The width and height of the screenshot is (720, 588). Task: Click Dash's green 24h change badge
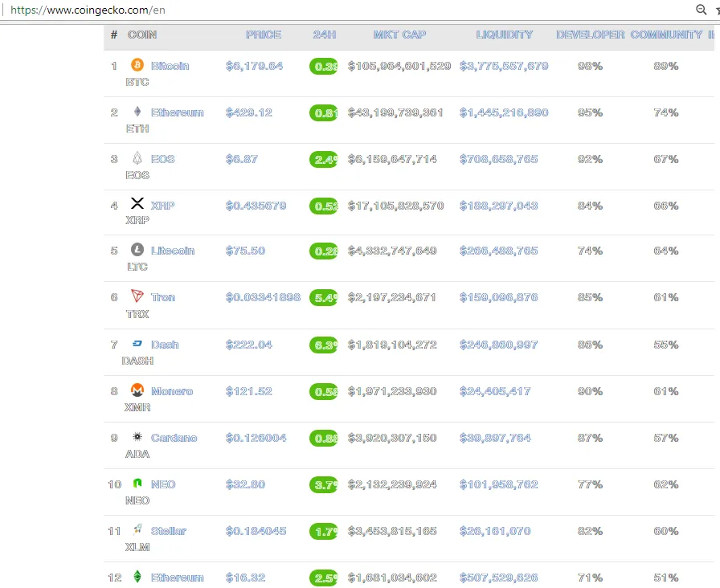(x=324, y=345)
